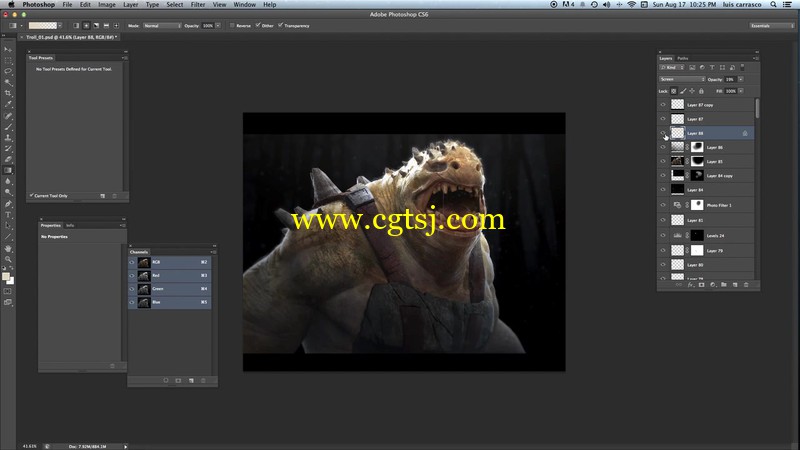
Task: Choose the Linear gradient style icon
Action: point(76,26)
